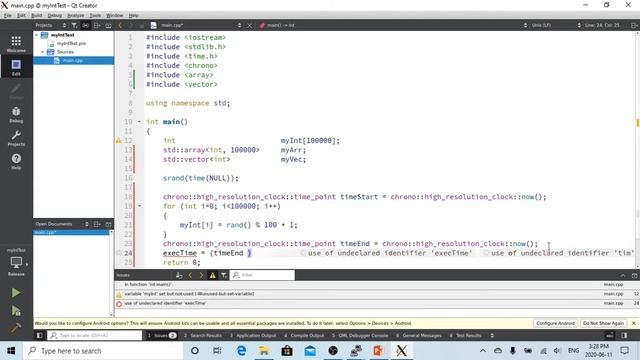Open the Welcome mode

click(16, 44)
